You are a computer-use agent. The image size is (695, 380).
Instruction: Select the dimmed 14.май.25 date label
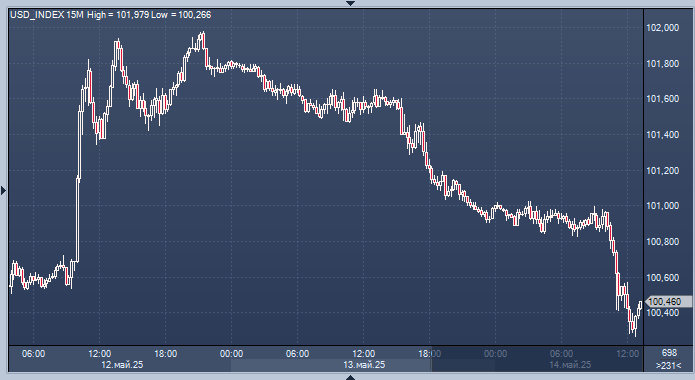pos(570,365)
